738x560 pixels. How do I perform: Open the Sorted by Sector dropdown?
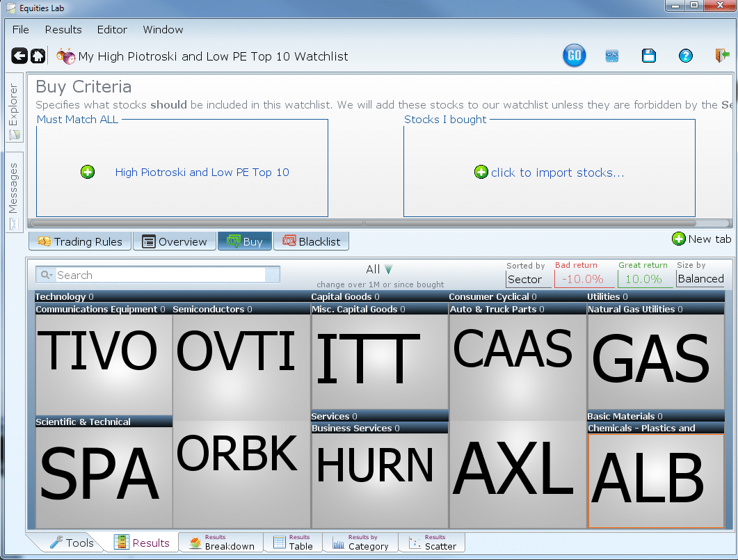(528, 279)
